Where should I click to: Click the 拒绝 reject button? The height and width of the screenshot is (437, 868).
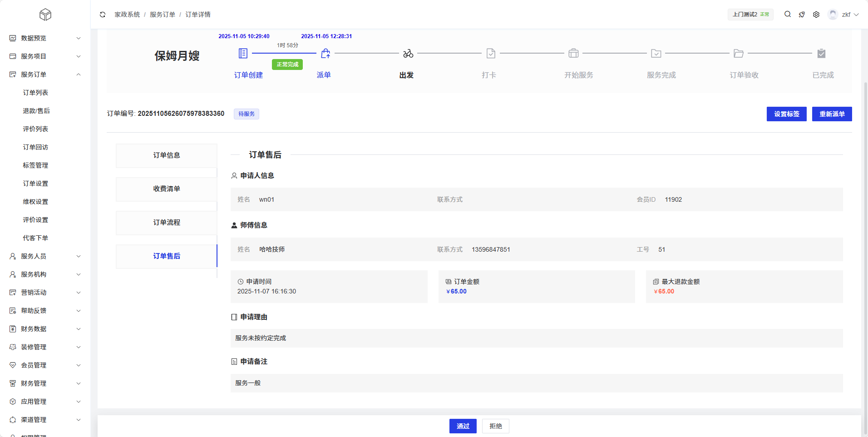point(495,426)
